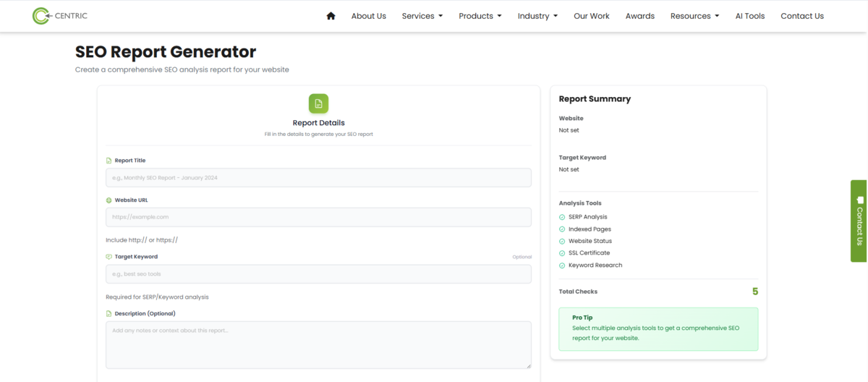Expand the Industry dropdown menu
868x382 pixels.
(x=537, y=16)
